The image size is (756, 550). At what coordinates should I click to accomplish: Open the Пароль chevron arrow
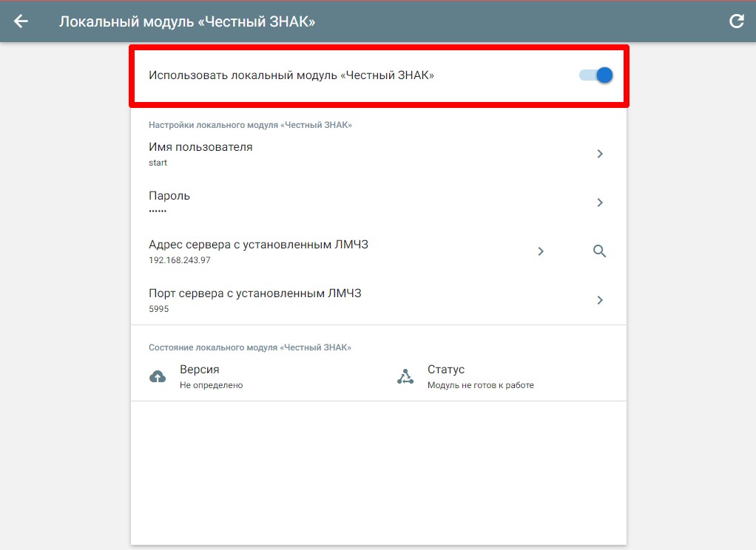600,203
